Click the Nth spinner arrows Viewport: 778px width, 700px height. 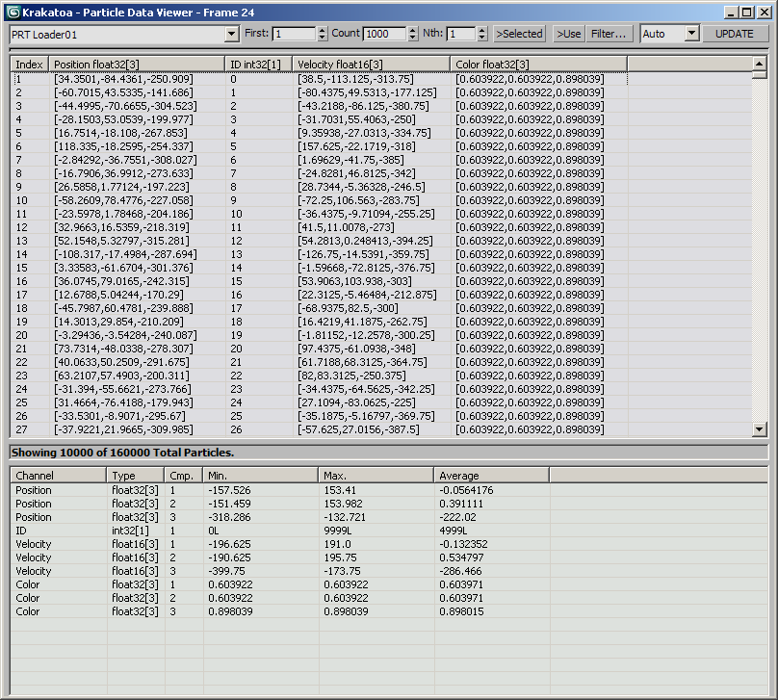[x=482, y=34]
